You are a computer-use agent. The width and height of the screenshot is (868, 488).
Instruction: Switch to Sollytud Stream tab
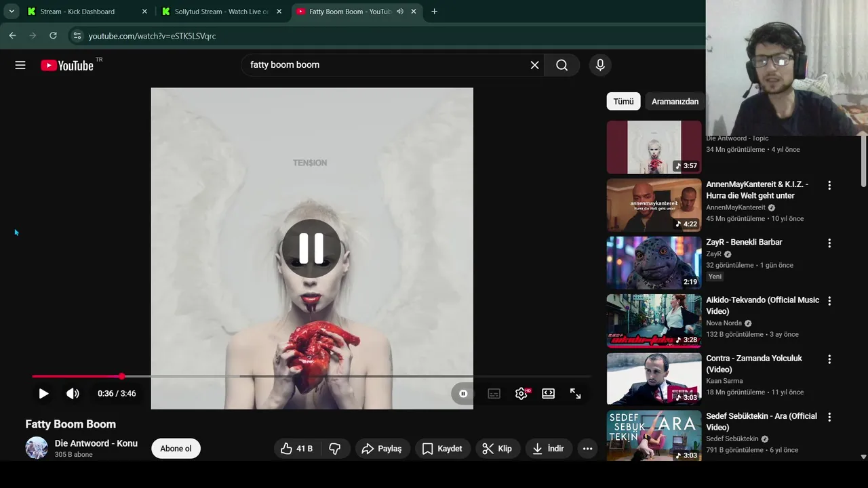tap(221, 12)
